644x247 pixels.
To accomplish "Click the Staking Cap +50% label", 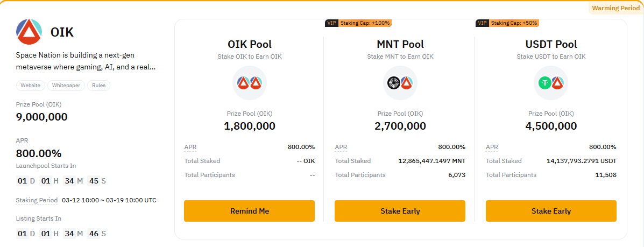I will [514, 23].
